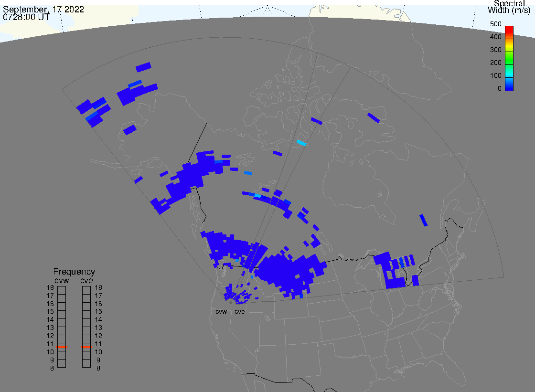Image resolution: width=535 pixels, height=392 pixels.
Task: Click the red marker on the cve frequency bar
Action: click(x=86, y=347)
